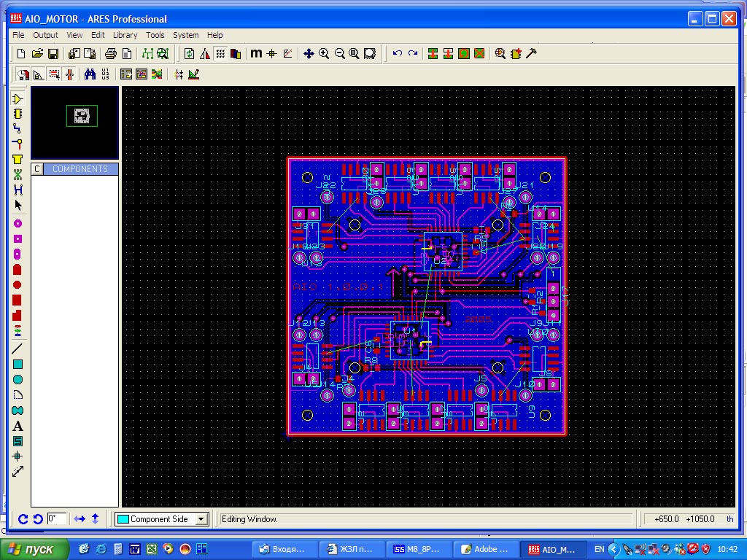Select the Track routing tool
Image resolution: width=747 pixels, height=560 pixels.
pos(18,129)
